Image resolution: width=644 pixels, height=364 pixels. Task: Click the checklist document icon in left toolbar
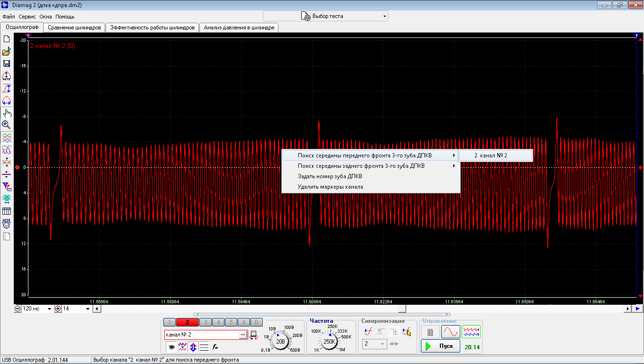tap(7, 236)
